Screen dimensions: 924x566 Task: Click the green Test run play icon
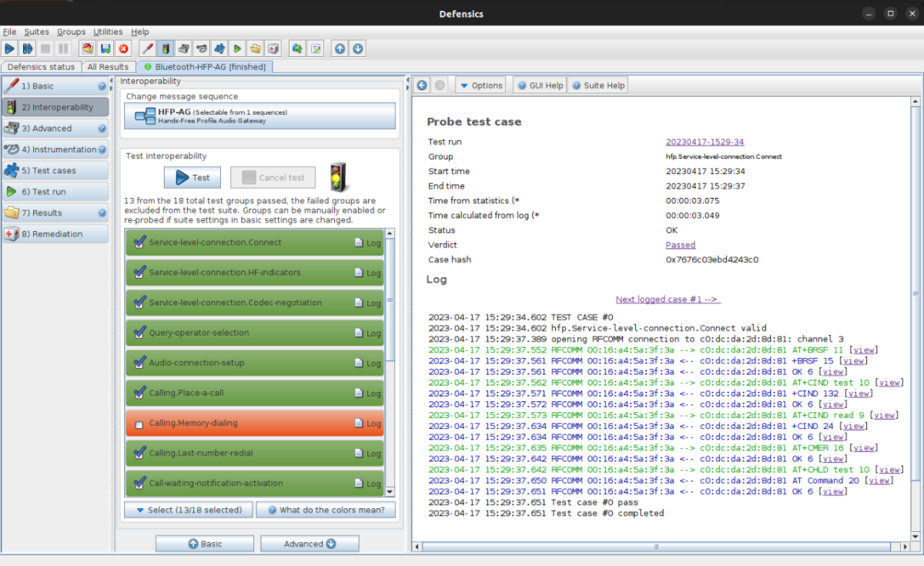237,48
